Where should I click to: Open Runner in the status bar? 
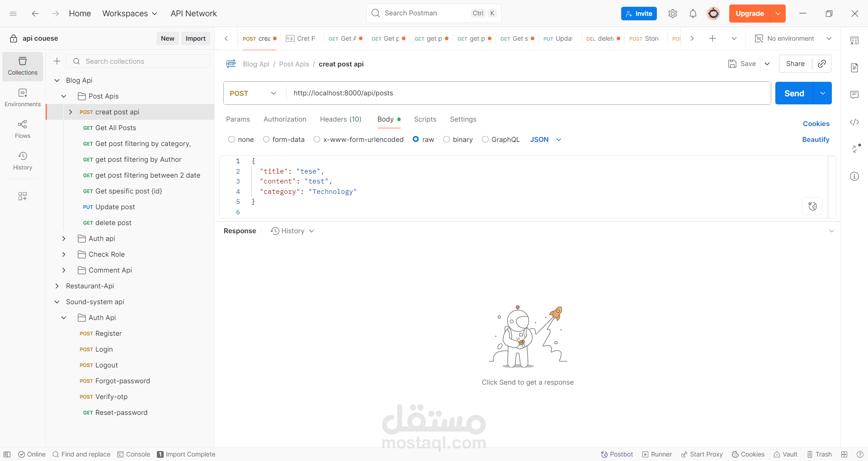(657, 454)
